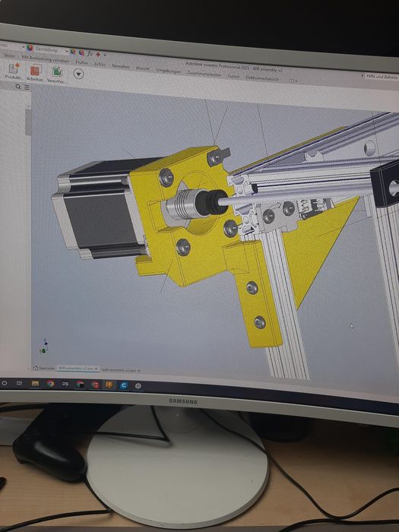Open the Zusammenarbeiten ribbon tab
This screenshot has height=532, width=399.
204,74
